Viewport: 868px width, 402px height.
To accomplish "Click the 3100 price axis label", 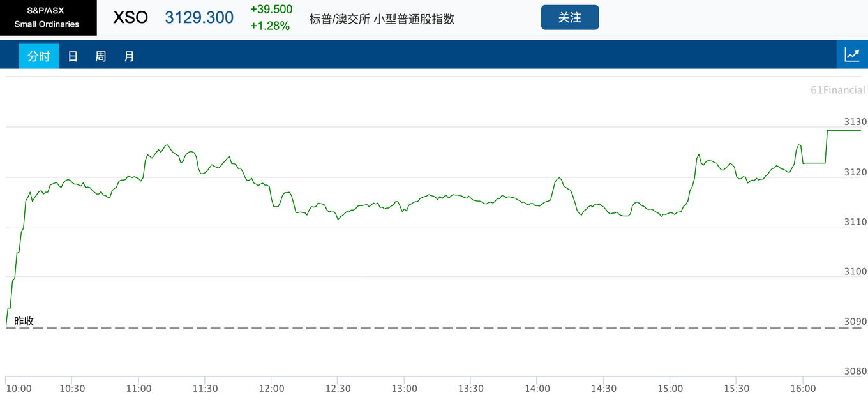I will pyautogui.click(x=855, y=271).
